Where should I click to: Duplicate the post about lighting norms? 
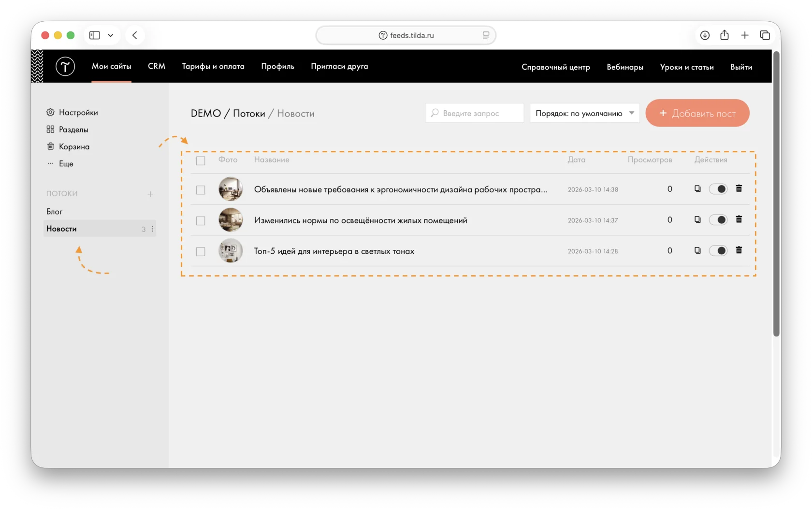pyautogui.click(x=697, y=220)
